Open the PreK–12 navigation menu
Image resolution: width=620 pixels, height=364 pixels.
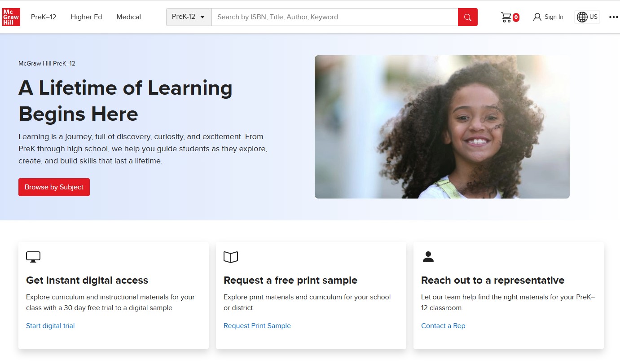point(44,17)
